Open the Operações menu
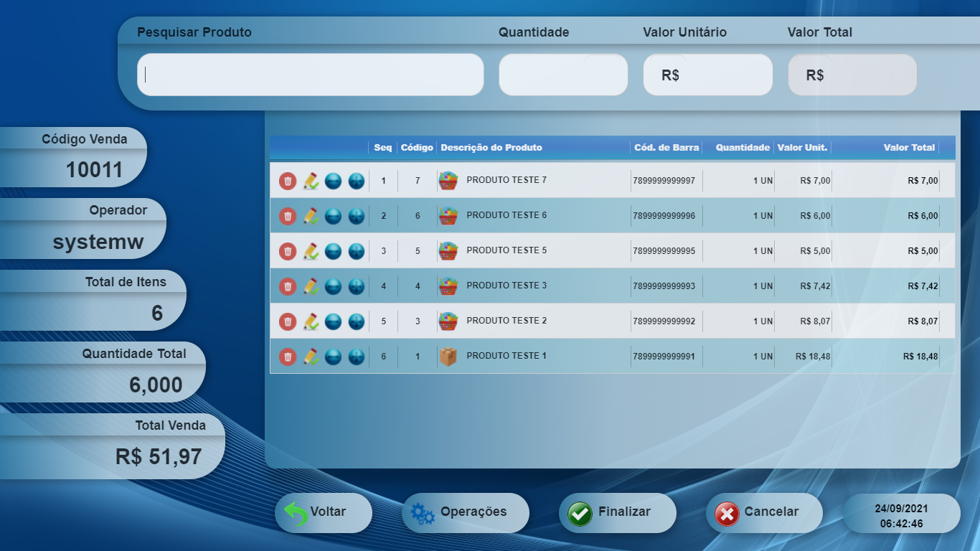980x551 pixels. click(465, 512)
